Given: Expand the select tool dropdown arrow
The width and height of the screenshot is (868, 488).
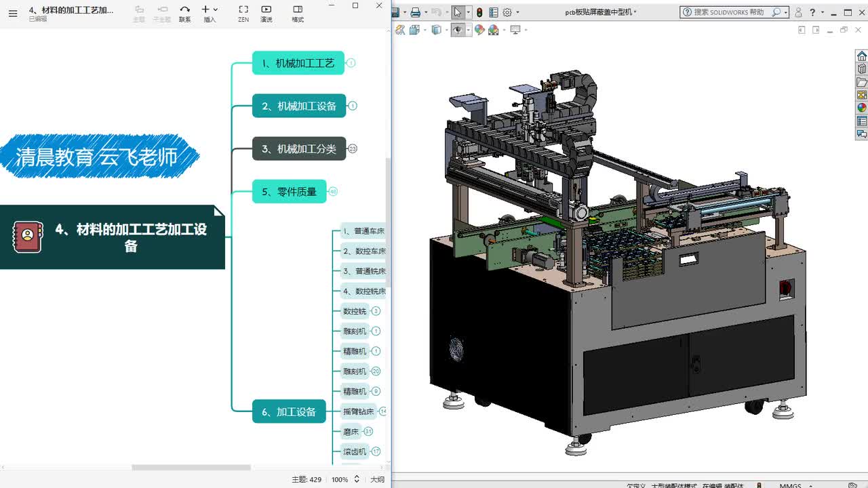Looking at the screenshot, I should click(469, 12).
